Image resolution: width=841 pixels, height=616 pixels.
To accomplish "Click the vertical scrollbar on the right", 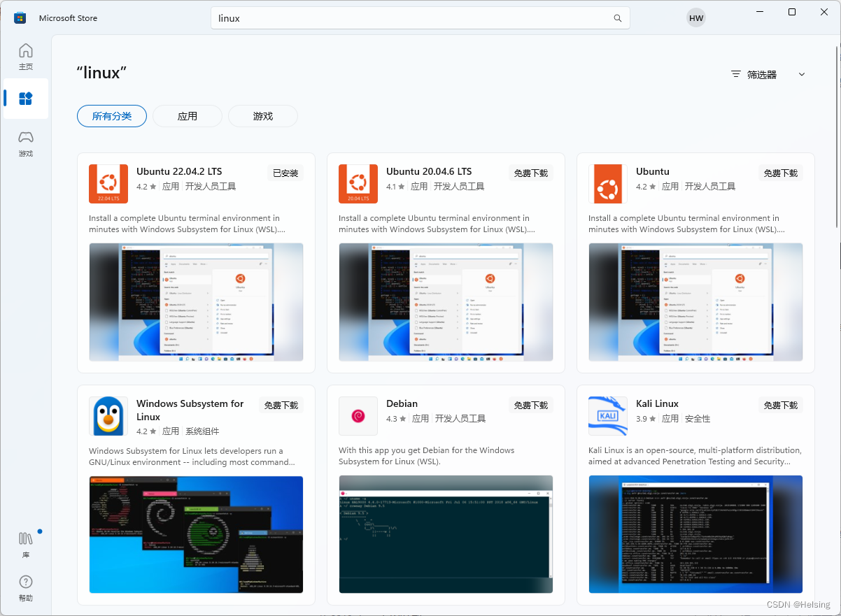I will 837,136.
